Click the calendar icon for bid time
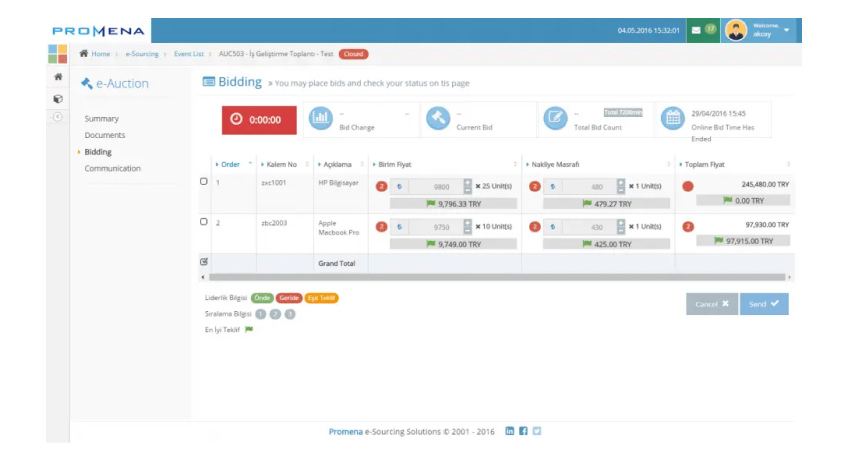The image size is (847, 460). tap(673, 118)
